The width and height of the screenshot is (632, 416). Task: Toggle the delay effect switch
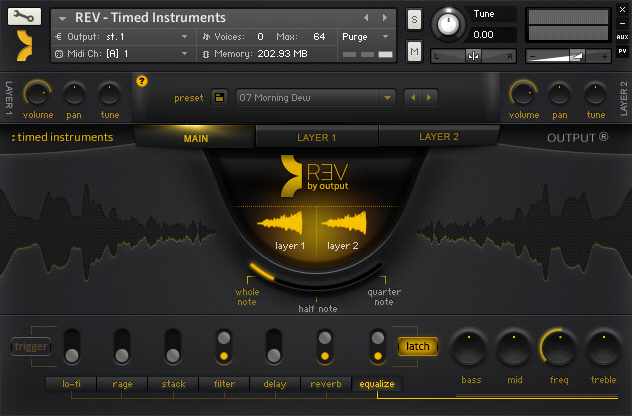[x=274, y=347]
